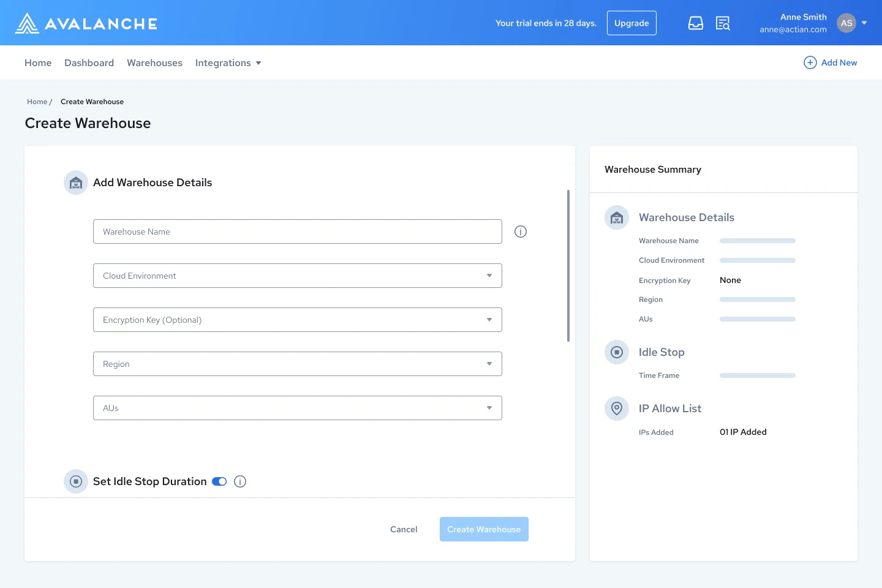
Task: Click the audit log icon beside the inbox
Action: (723, 22)
